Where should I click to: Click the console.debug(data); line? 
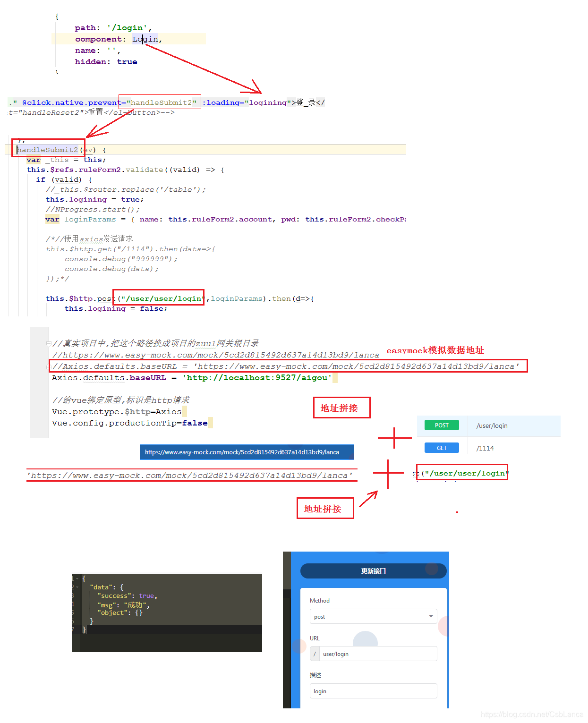click(111, 269)
